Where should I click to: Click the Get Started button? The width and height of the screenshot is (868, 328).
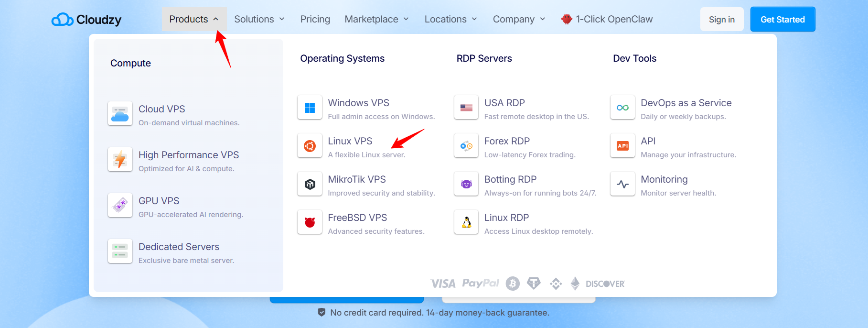coord(782,19)
